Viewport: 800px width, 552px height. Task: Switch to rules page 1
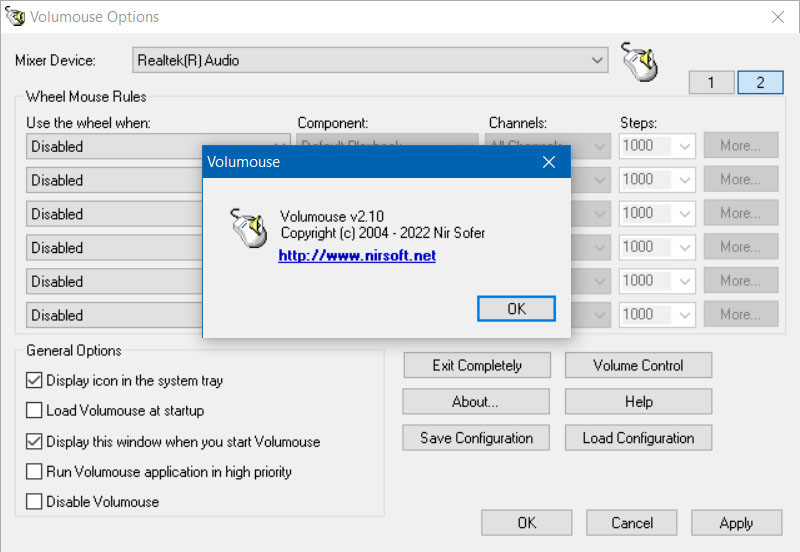pos(711,82)
